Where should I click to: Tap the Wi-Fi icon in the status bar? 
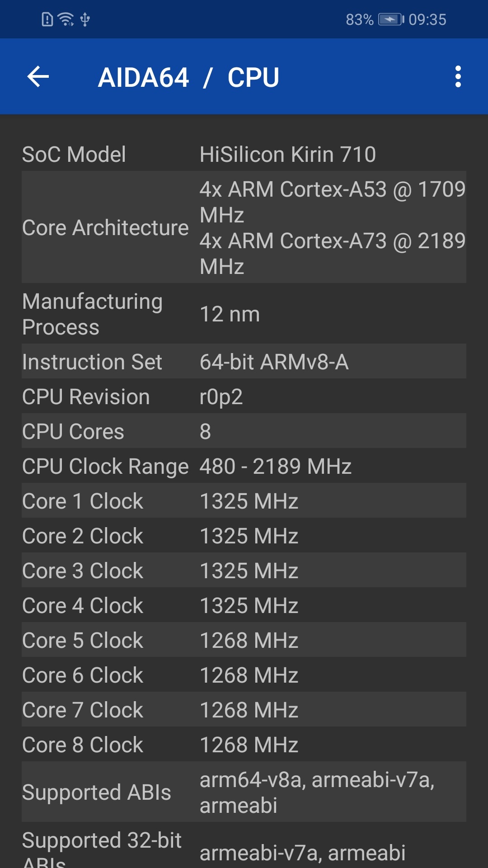click(x=66, y=19)
